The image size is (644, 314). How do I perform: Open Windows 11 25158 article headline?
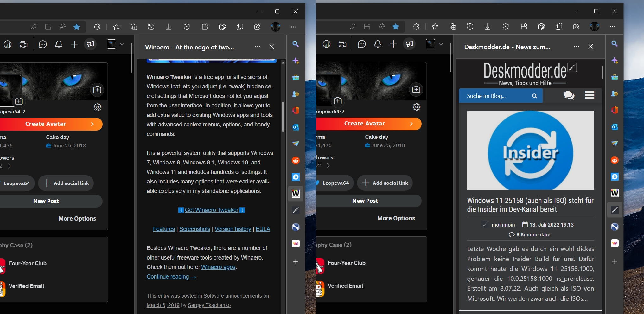point(530,205)
